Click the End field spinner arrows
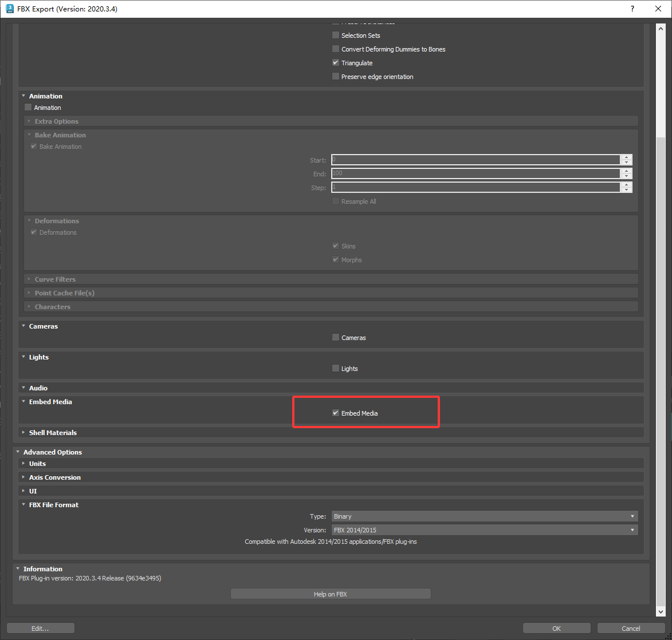Screen dimensions: 672x640 coord(627,173)
